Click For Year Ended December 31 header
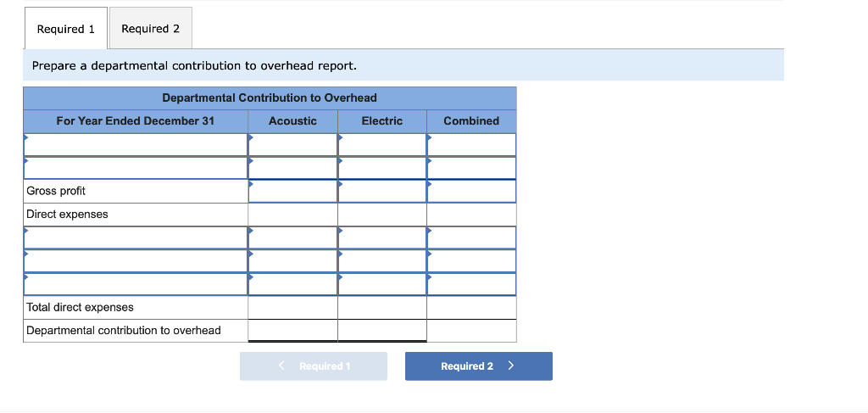 [135, 120]
